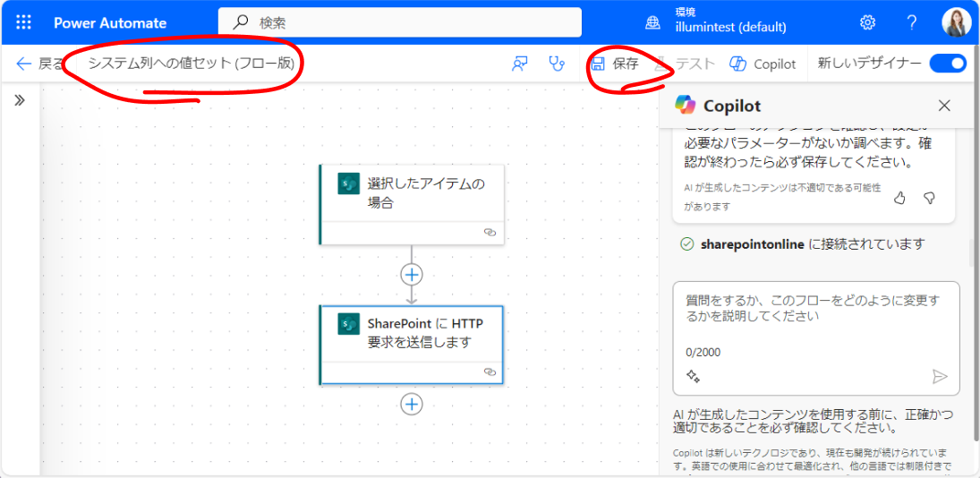Open the Copilot prompt suggestions sparkle icon

(x=693, y=376)
